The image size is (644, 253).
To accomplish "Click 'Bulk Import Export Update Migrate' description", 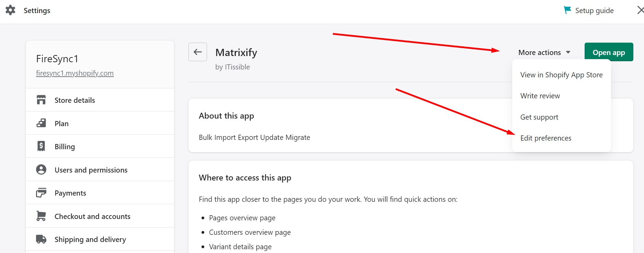I will (254, 137).
